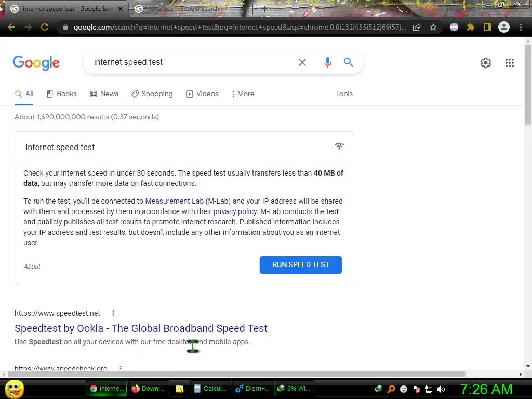Open the Extensions puzzle piece menu
Screen dimensions: 532x399
(x=471, y=27)
